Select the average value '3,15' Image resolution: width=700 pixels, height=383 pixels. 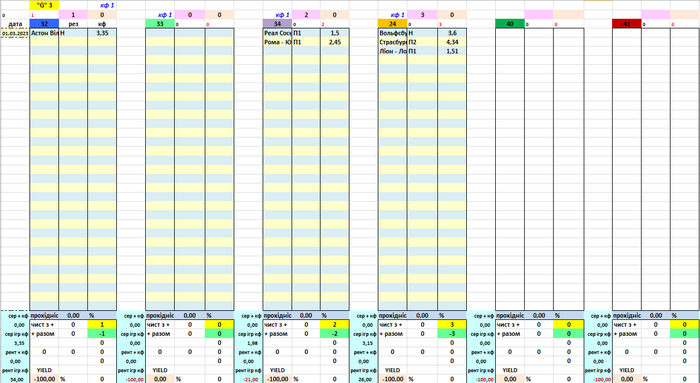click(x=368, y=343)
